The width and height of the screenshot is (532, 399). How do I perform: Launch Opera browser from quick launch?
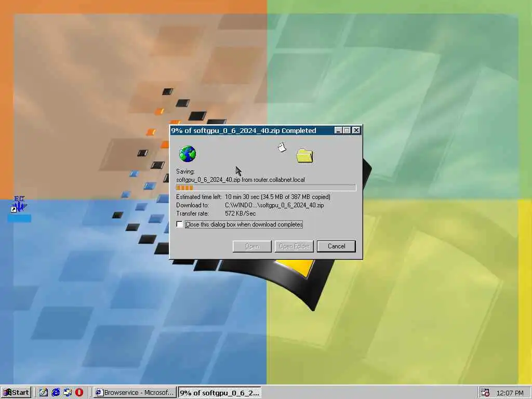79,393
